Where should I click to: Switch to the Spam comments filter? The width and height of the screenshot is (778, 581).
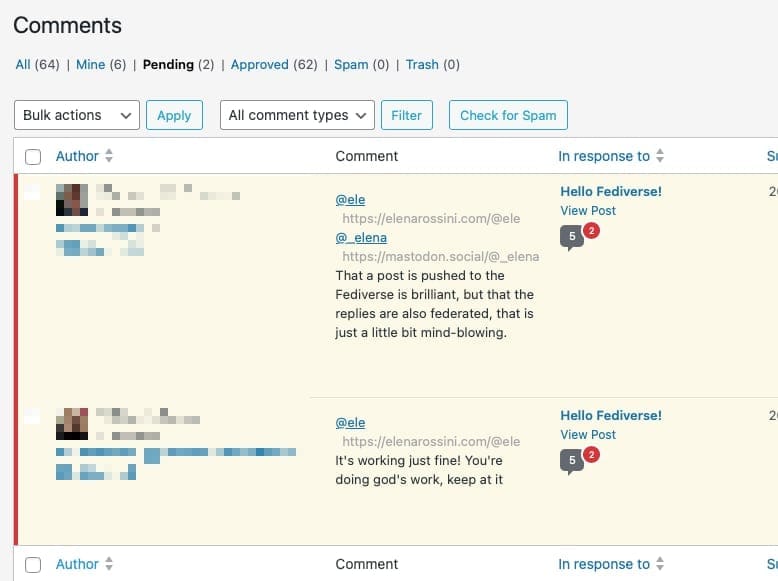coord(351,64)
